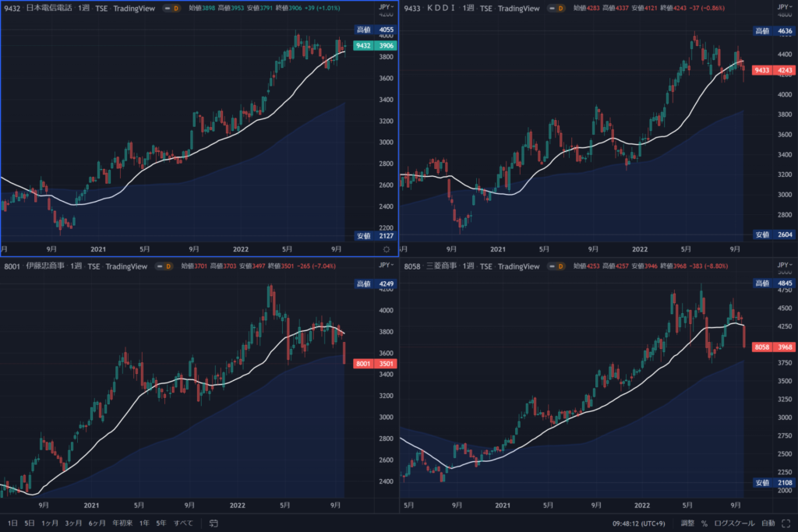Screen dimensions: 798x532
Task: Open the go-to-date calendar icon
Action: pos(214,523)
